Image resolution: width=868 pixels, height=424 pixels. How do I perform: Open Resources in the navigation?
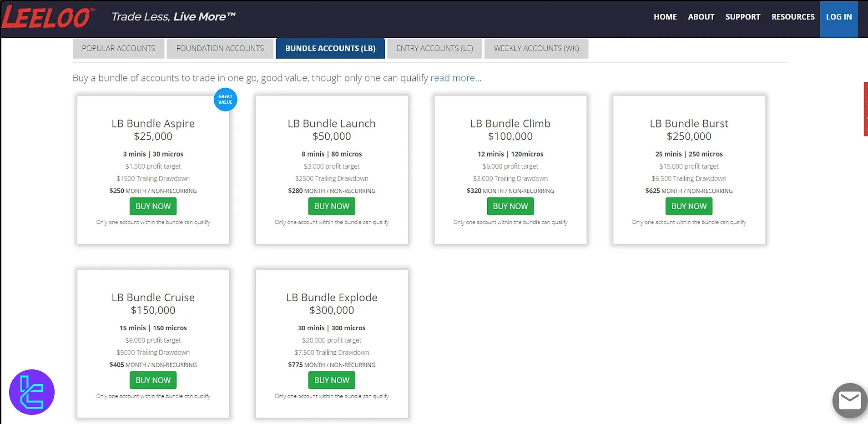pos(793,17)
